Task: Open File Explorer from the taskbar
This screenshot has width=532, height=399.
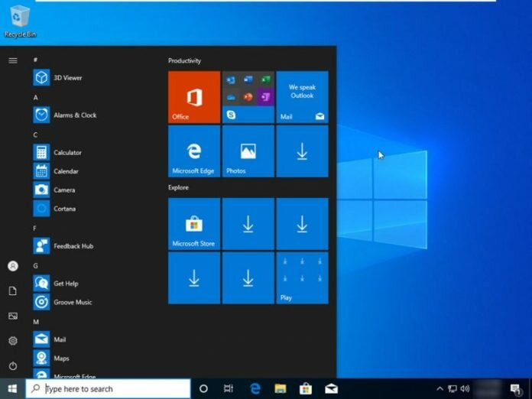Action: (x=281, y=389)
